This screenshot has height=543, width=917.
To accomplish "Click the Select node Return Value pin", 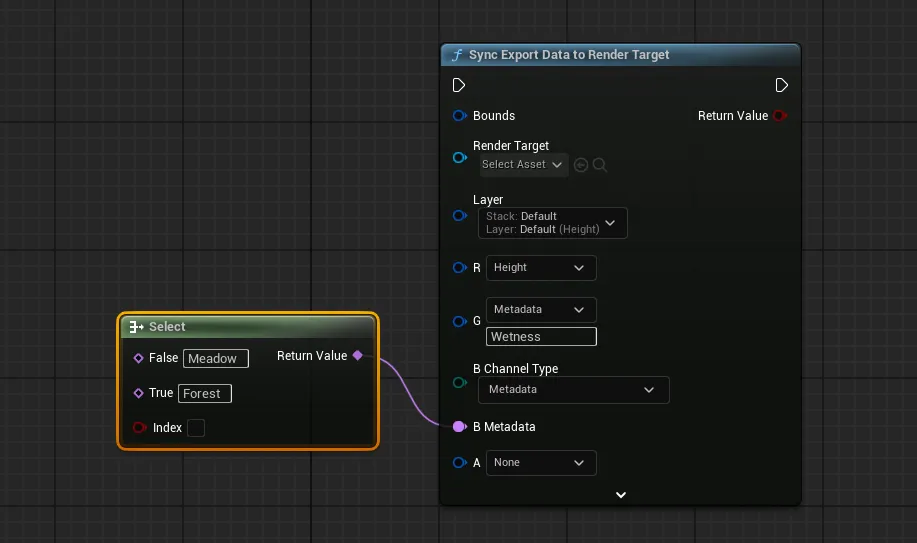I will pyautogui.click(x=358, y=356).
